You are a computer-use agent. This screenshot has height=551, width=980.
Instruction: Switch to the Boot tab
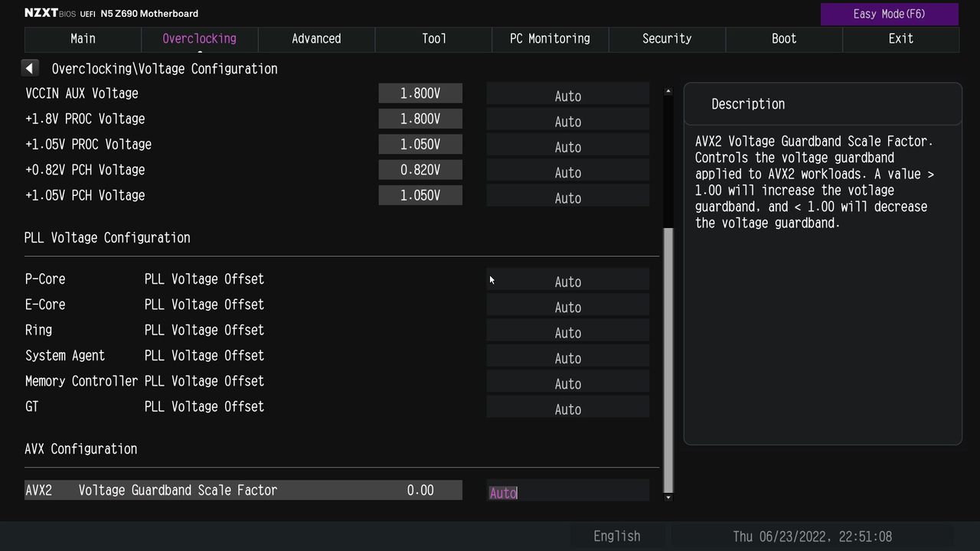click(x=784, y=39)
